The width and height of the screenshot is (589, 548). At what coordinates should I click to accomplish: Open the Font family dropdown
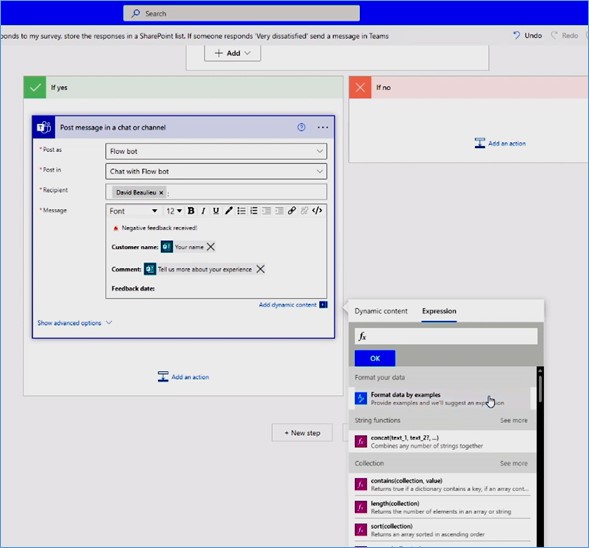click(133, 211)
